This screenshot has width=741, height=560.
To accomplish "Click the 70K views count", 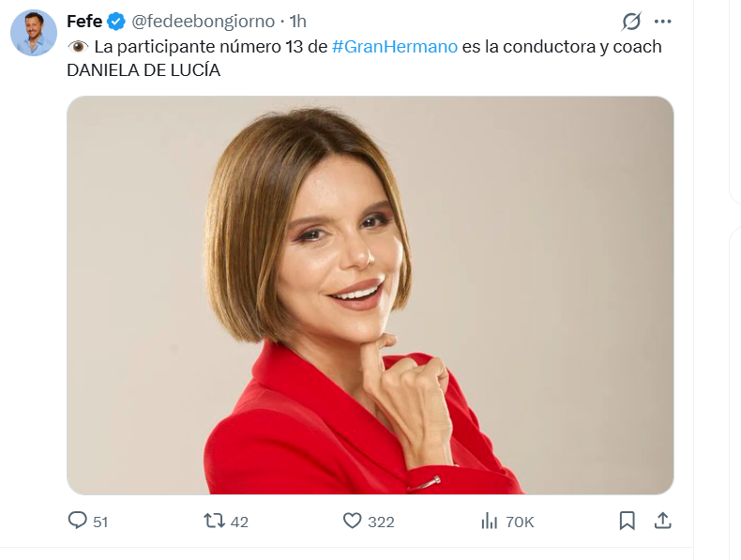I will pos(520,522).
